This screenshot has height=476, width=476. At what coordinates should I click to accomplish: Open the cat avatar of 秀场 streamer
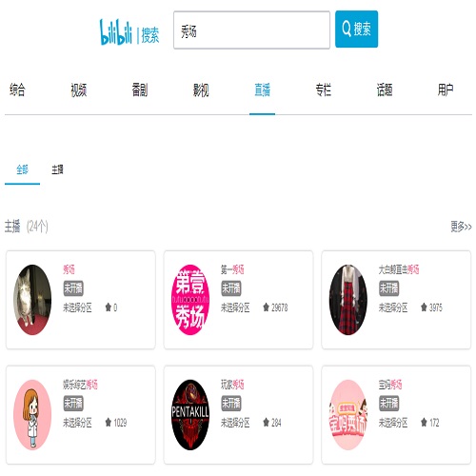click(32, 300)
